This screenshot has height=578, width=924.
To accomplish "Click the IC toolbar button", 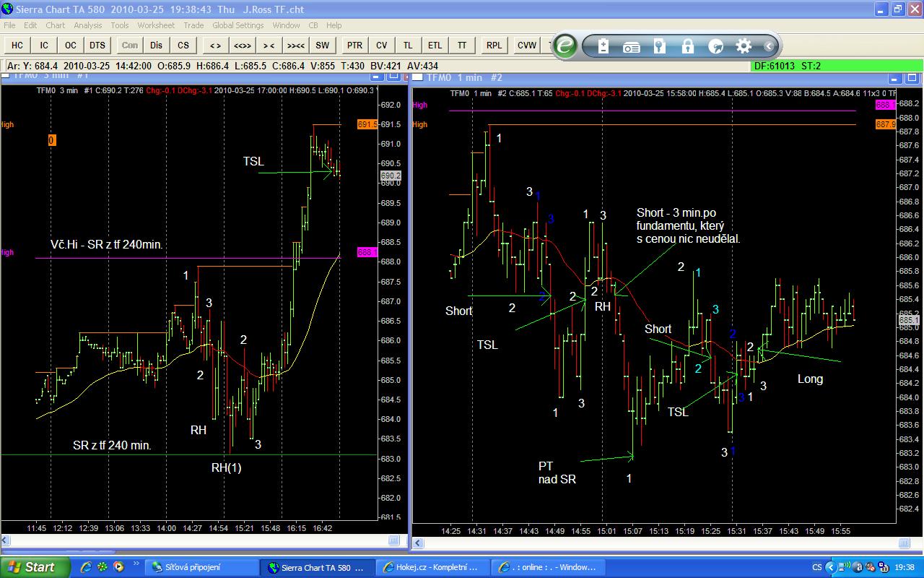I will [44, 45].
